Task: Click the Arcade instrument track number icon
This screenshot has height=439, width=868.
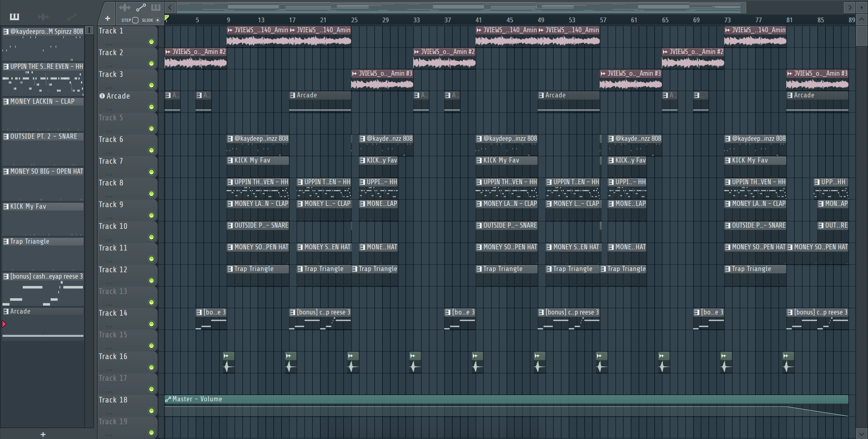Action: 102,96
